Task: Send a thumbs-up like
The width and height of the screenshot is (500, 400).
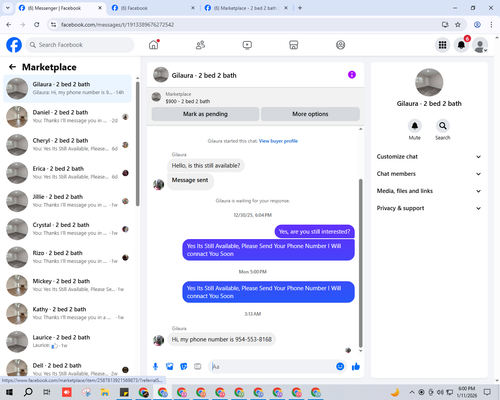Action: pyautogui.click(x=356, y=367)
